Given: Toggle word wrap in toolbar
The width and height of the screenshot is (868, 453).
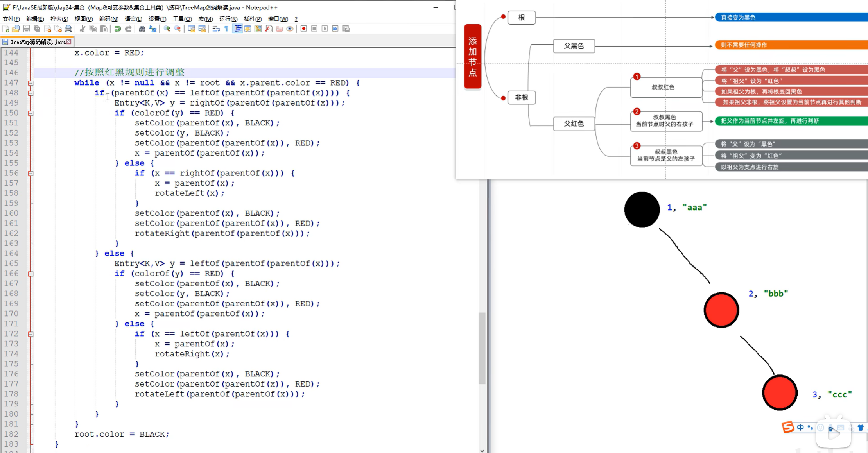Looking at the screenshot, I should 216,29.
